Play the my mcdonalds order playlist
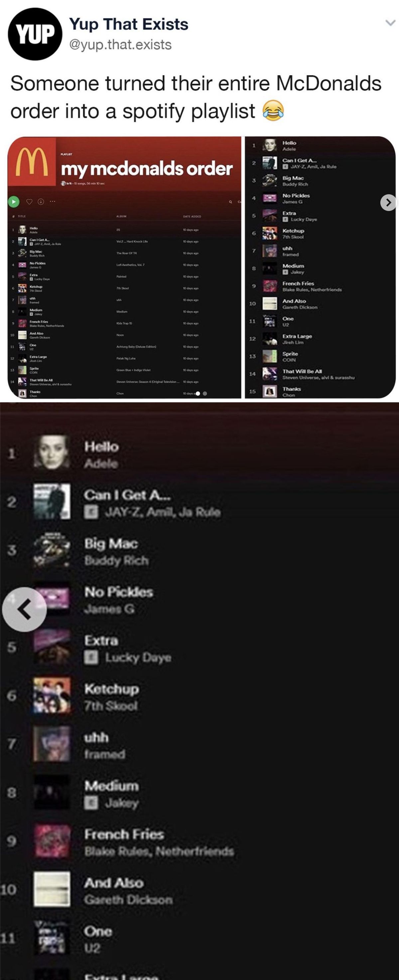This screenshot has width=399, height=980. click(x=13, y=201)
